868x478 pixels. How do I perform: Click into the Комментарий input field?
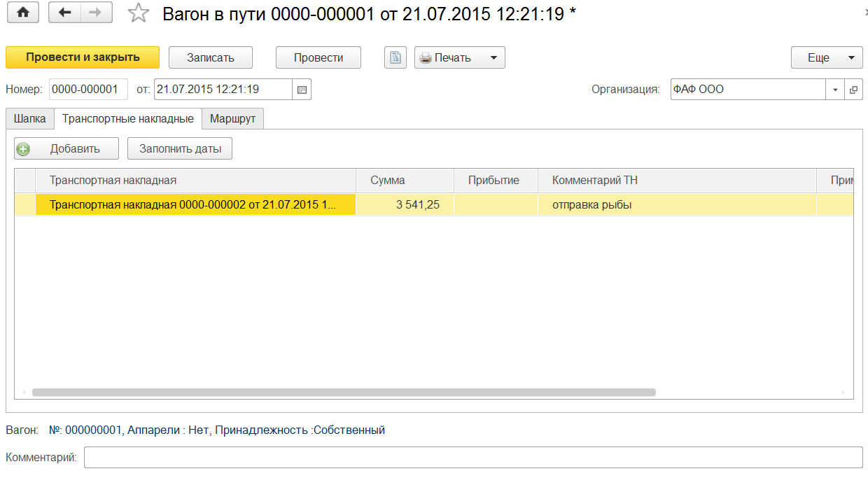[x=472, y=458]
